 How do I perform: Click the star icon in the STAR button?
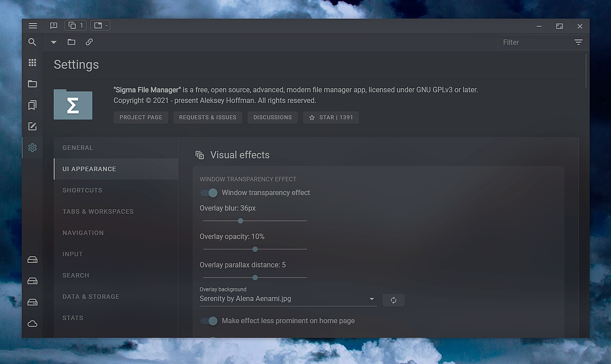pyautogui.click(x=312, y=117)
